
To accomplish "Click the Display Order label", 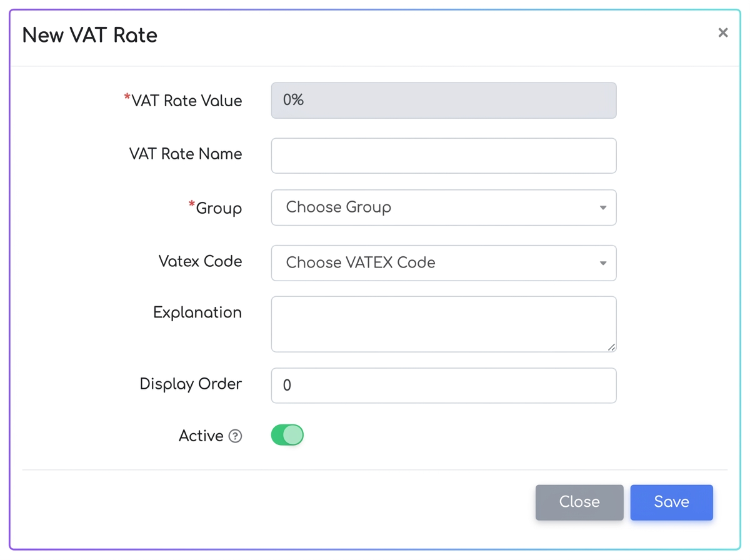I will click(x=191, y=384).
